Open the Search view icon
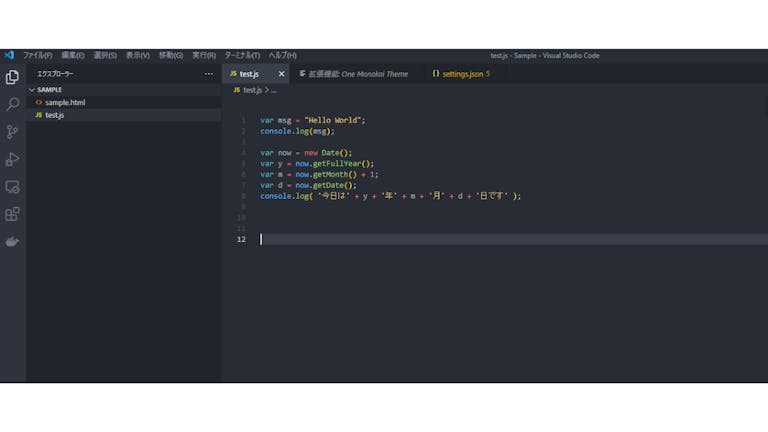The width and height of the screenshot is (768, 432). pyautogui.click(x=12, y=104)
